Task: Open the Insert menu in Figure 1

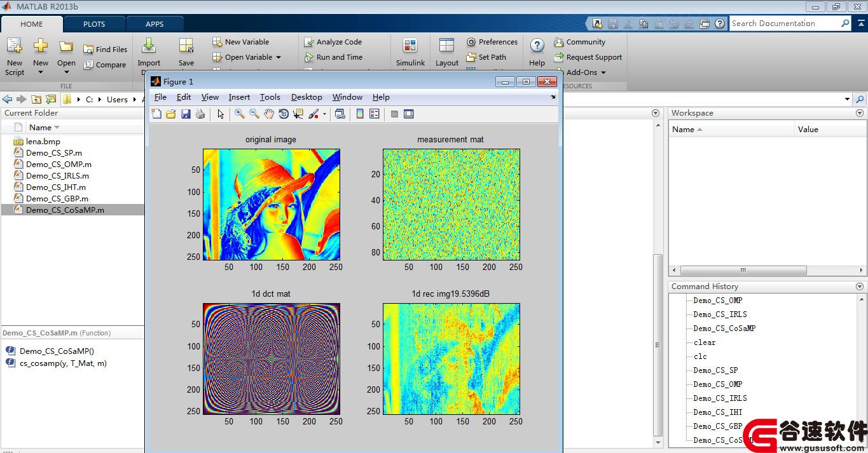Action: (x=239, y=97)
